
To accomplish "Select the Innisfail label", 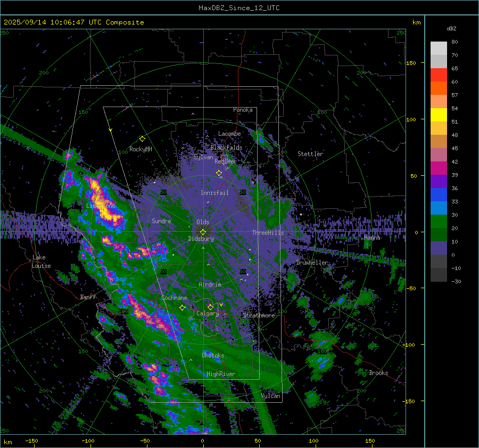I will point(214,193).
